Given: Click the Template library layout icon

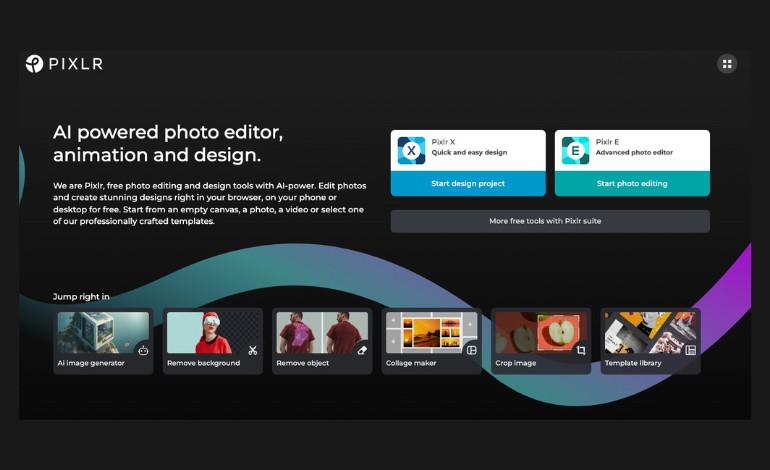Looking at the screenshot, I should point(690,350).
